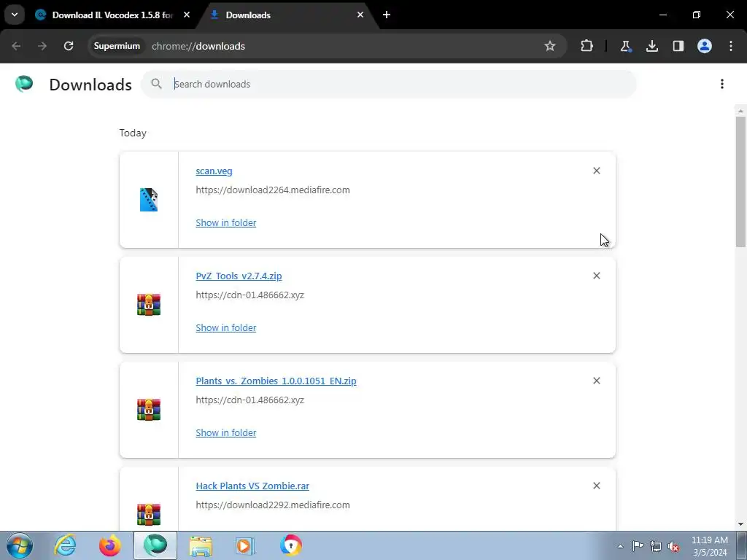Open the browser three-dot menu

pyautogui.click(x=731, y=46)
